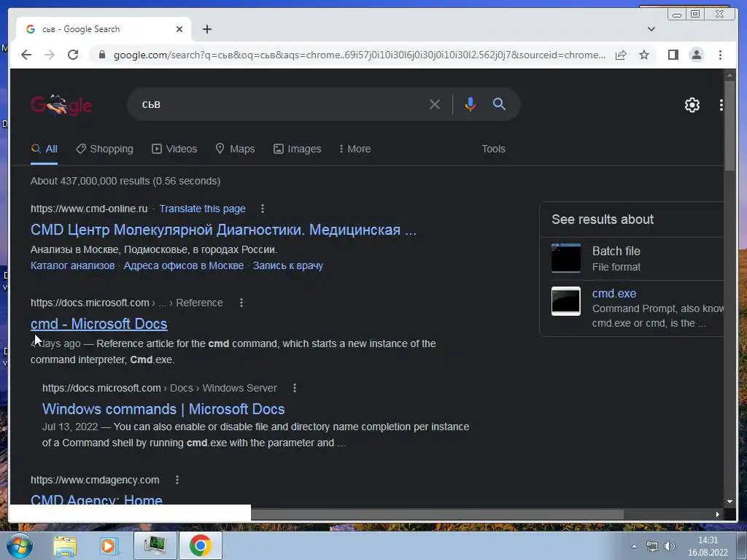
Task: Switch to the Maps tab
Action: [235, 149]
